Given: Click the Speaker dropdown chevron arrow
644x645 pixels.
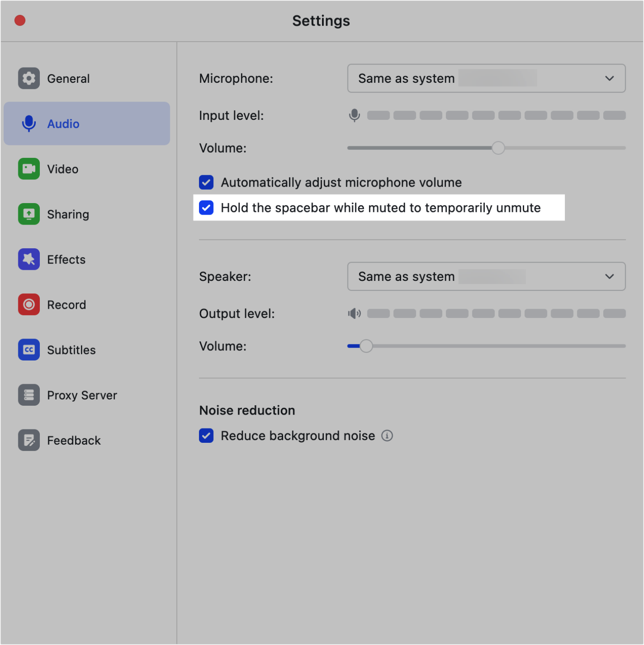Looking at the screenshot, I should click(609, 276).
